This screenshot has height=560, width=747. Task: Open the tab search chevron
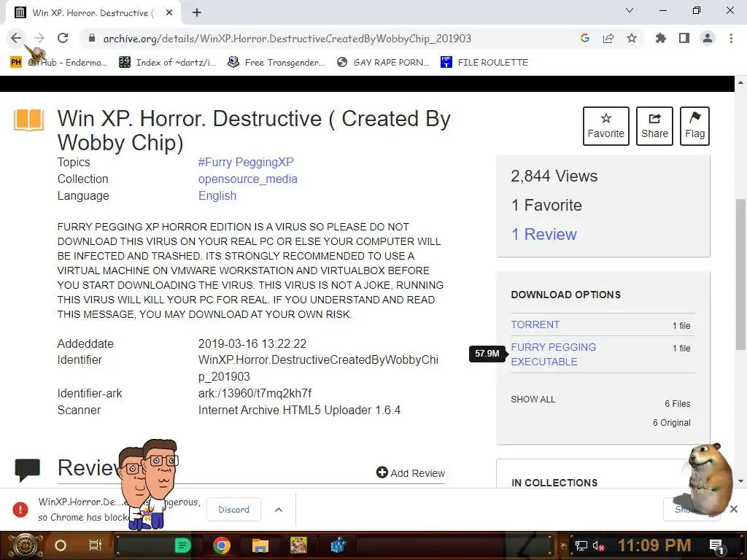630,10
